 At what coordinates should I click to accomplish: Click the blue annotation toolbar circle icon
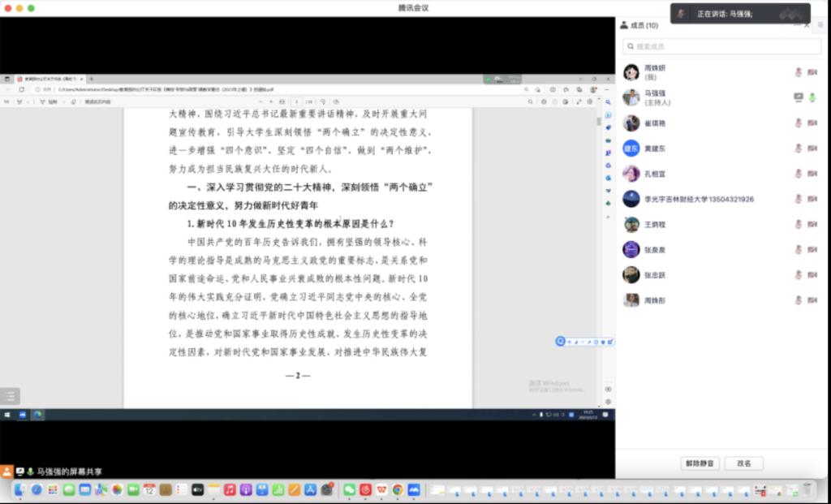tap(560, 341)
